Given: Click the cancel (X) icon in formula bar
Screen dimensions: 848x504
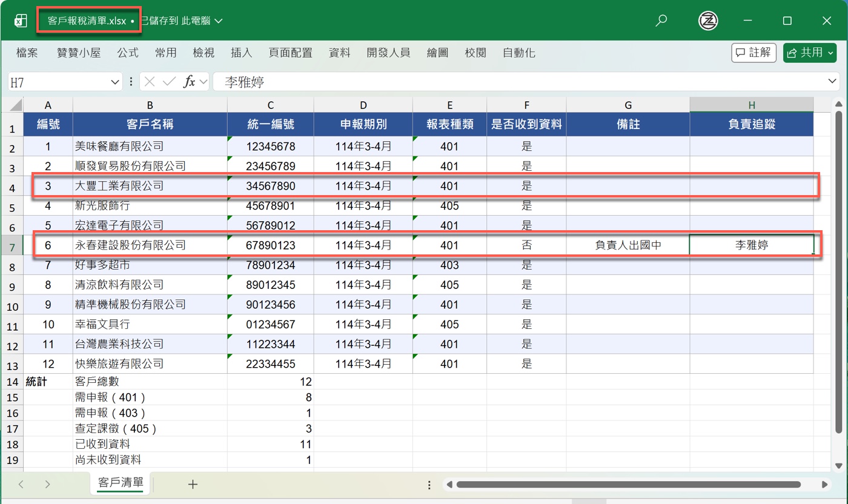Looking at the screenshot, I should pos(150,82).
